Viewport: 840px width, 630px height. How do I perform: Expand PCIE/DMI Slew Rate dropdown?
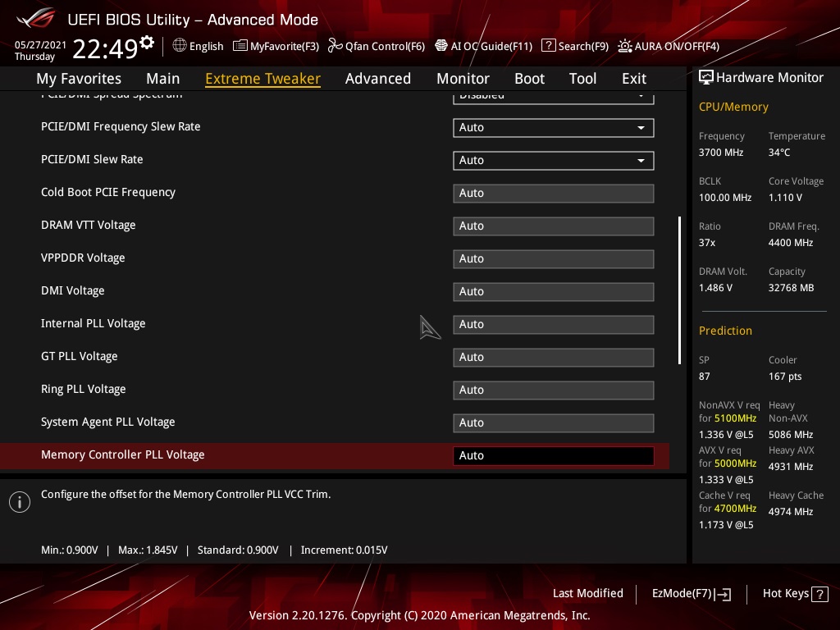554,160
